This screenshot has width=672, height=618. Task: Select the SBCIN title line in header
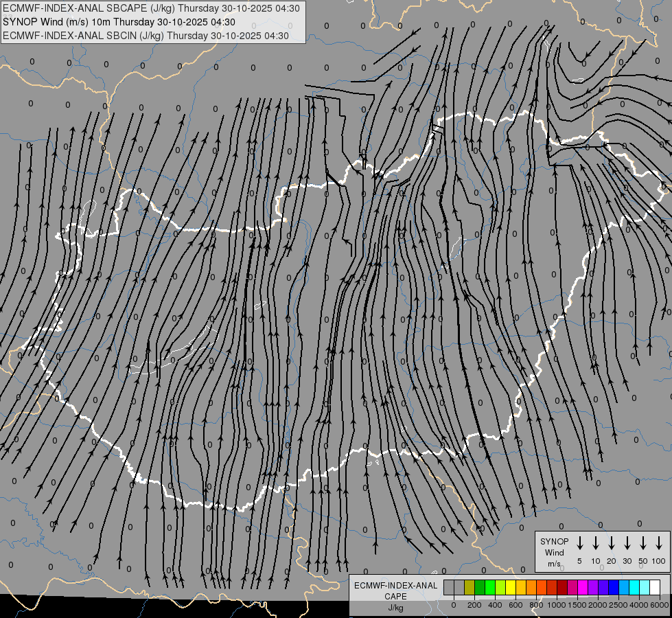click(x=146, y=36)
